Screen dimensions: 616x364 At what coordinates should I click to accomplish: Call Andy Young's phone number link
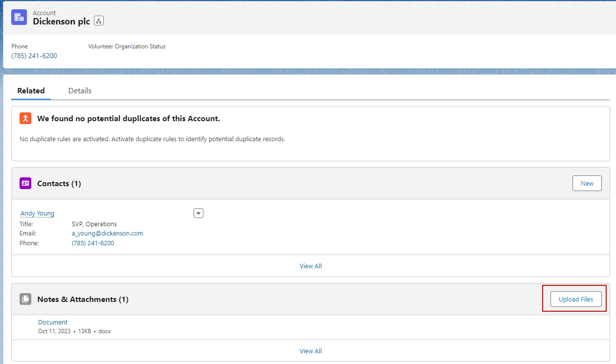click(93, 243)
